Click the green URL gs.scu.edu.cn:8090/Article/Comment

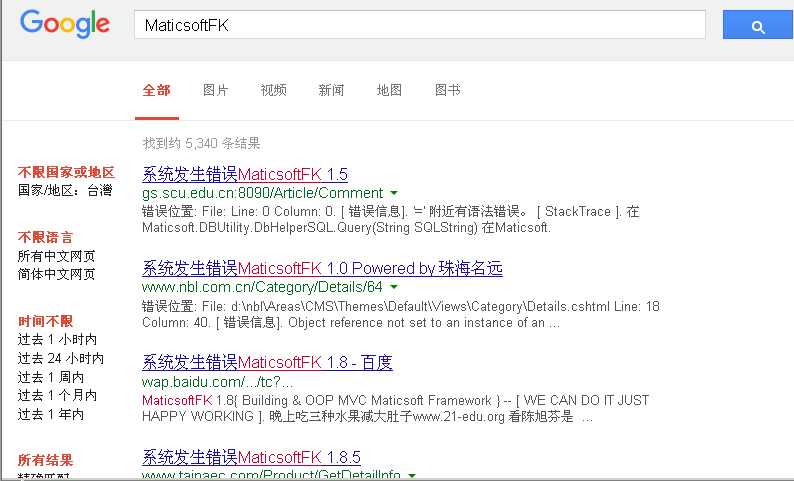(x=262, y=193)
